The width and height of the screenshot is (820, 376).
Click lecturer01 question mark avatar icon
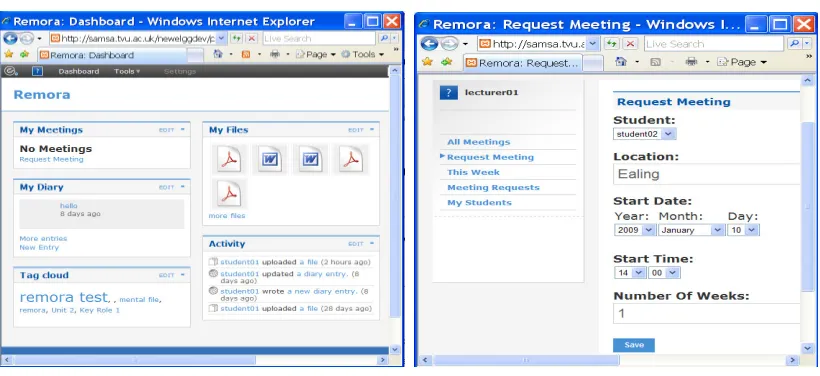[x=449, y=93]
